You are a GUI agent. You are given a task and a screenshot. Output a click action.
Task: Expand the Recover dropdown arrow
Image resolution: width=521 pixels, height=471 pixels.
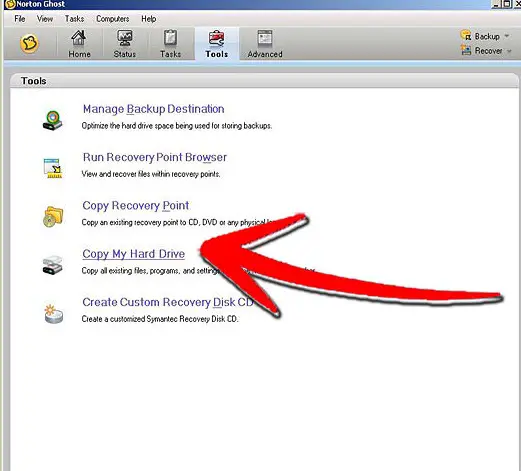(x=509, y=51)
